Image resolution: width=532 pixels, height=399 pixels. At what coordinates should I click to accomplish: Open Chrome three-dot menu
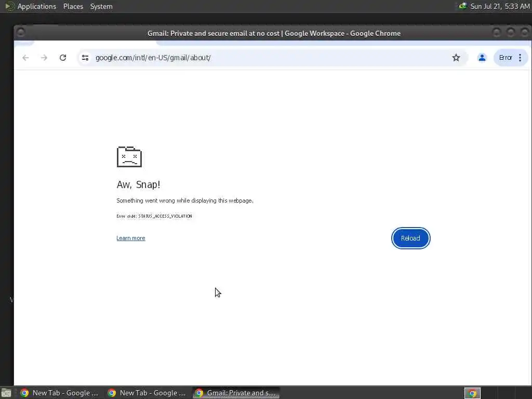click(520, 58)
